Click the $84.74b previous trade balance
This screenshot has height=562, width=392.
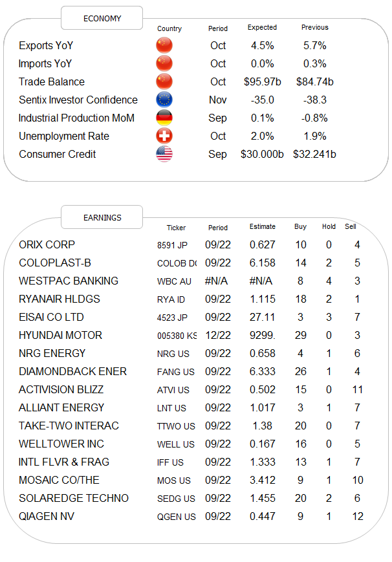315,81
